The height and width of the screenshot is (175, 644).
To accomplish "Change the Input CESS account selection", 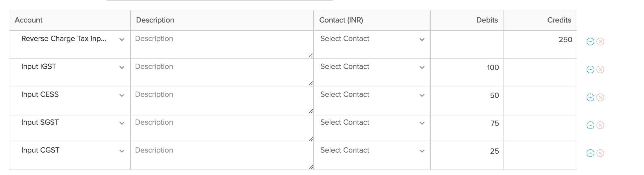I will click(122, 95).
